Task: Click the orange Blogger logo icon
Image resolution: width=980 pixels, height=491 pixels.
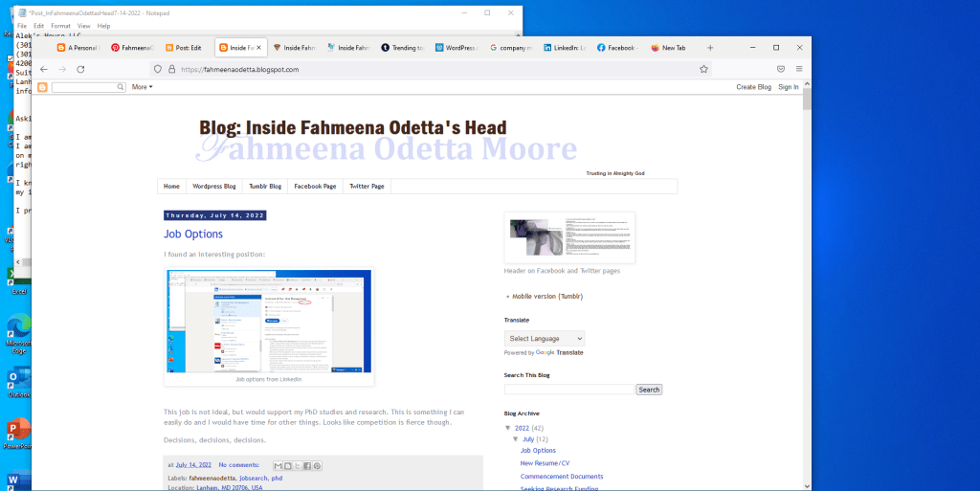Action: pyautogui.click(x=42, y=87)
